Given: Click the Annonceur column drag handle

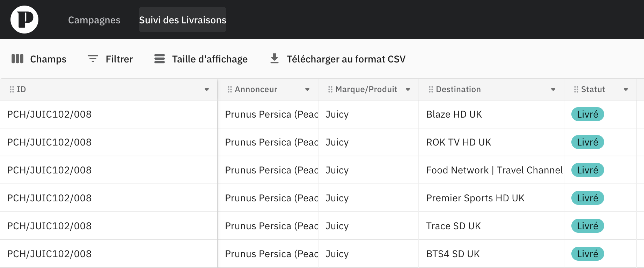Looking at the screenshot, I should 230,89.
